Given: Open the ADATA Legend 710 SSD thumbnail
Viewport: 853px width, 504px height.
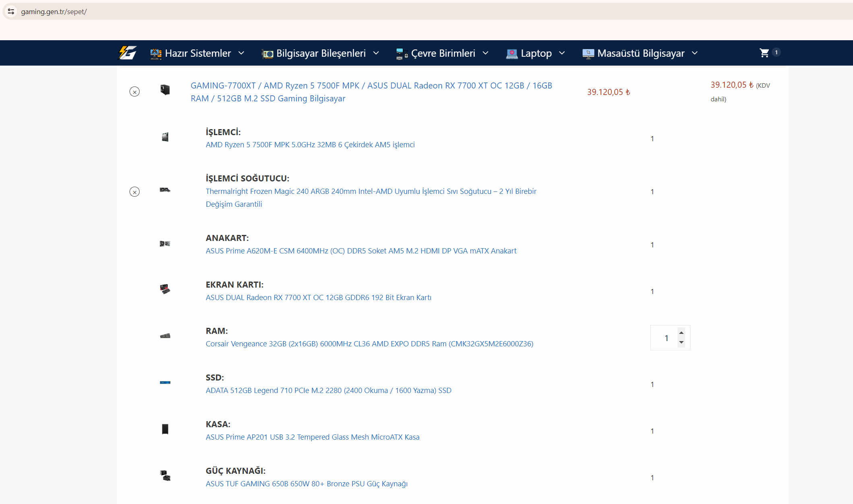Looking at the screenshot, I should (165, 382).
